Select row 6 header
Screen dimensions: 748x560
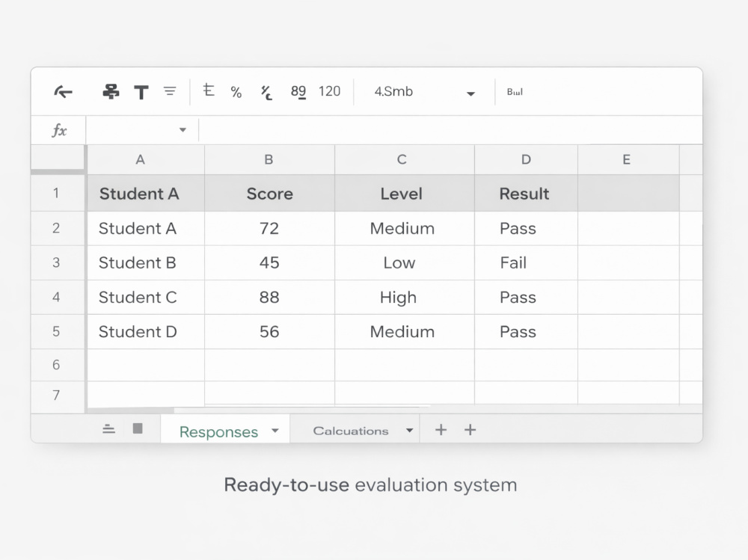[58, 365]
